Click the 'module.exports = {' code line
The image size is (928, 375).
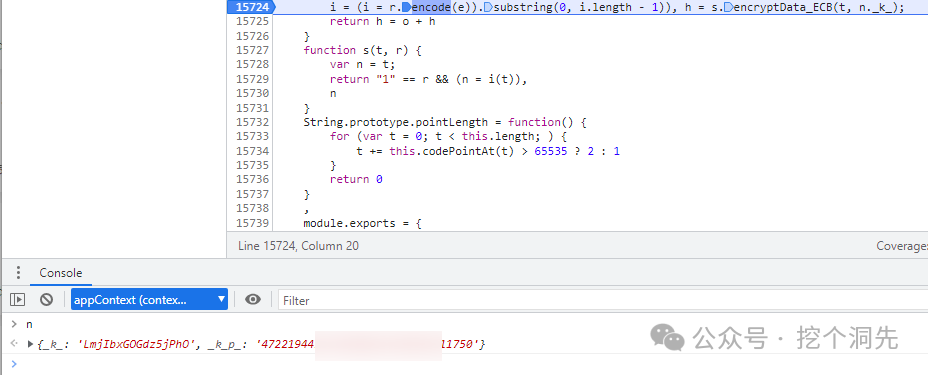tap(362, 223)
